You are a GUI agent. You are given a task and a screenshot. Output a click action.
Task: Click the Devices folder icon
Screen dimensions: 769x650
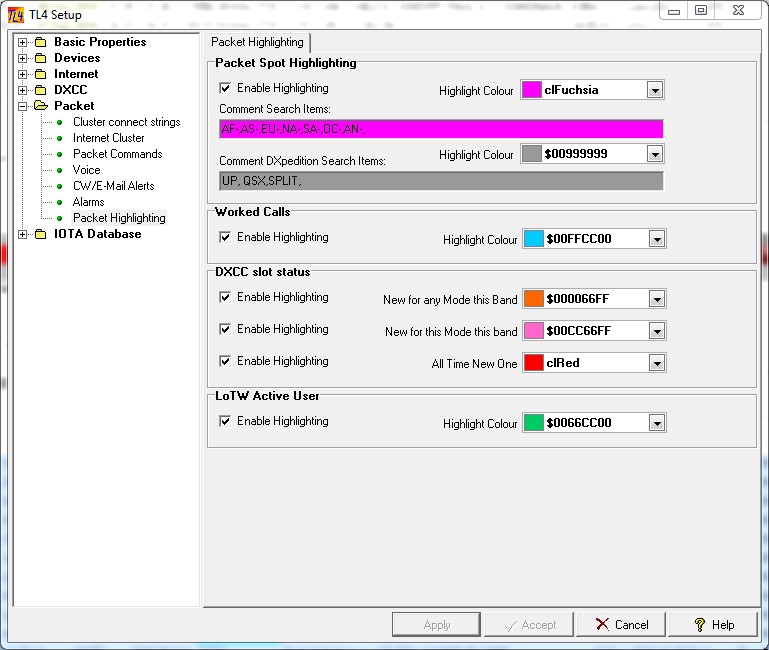pyautogui.click(x=41, y=58)
